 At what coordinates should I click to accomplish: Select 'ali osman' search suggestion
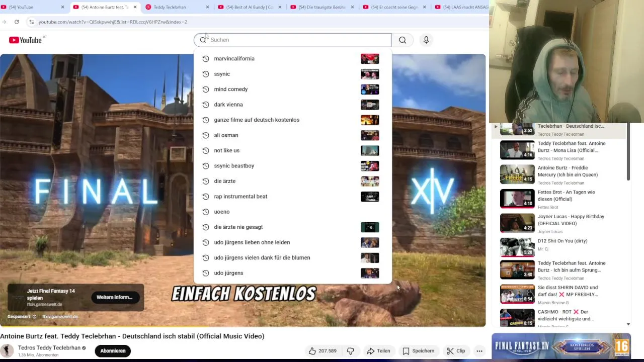(x=292, y=135)
